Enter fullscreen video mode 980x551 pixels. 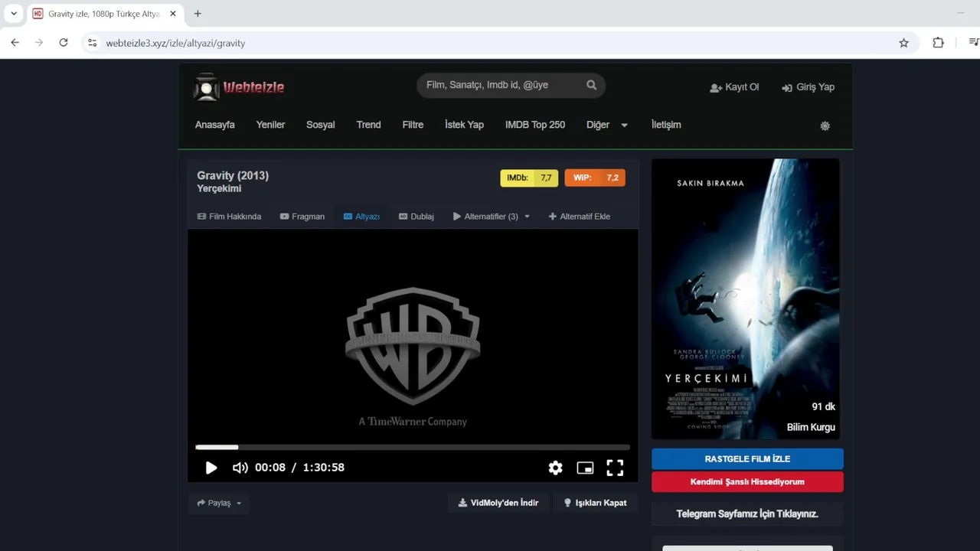tap(615, 468)
